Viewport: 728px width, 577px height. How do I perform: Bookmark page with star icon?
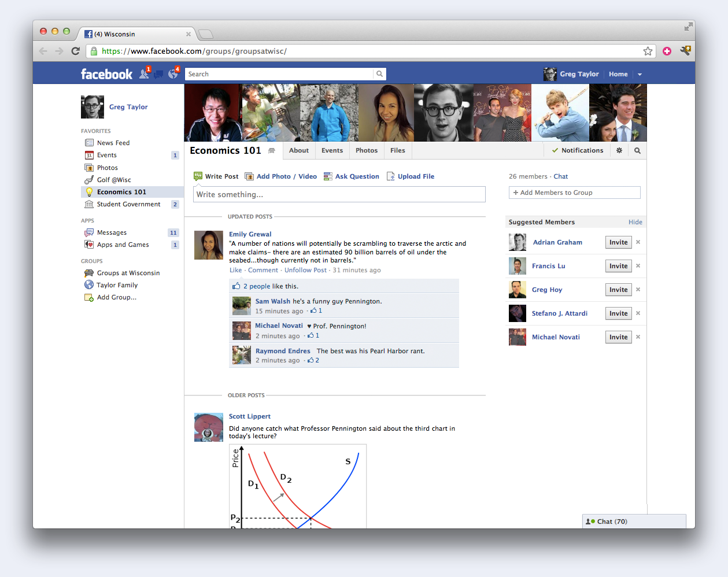pyautogui.click(x=648, y=51)
